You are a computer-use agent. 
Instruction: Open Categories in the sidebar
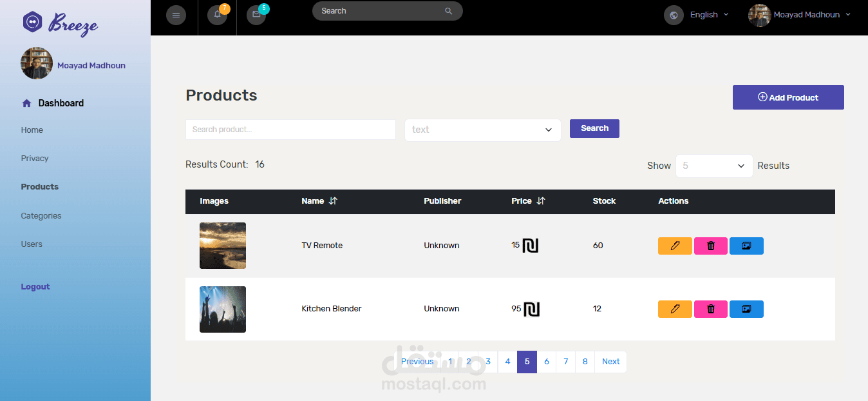tap(41, 216)
